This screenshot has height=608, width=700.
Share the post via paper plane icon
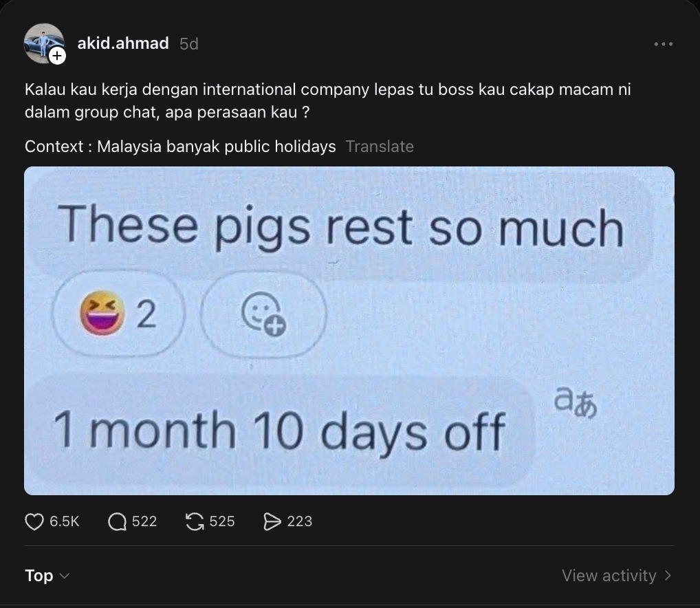click(273, 522)
